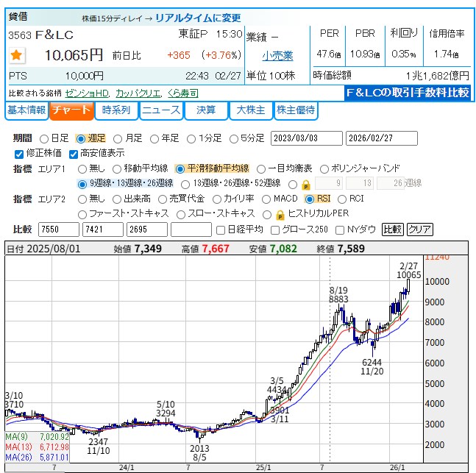Click the lock icon next to ヒストリカルPER
The height and width of the screenshot is (473, 476).
coord(280,215)
